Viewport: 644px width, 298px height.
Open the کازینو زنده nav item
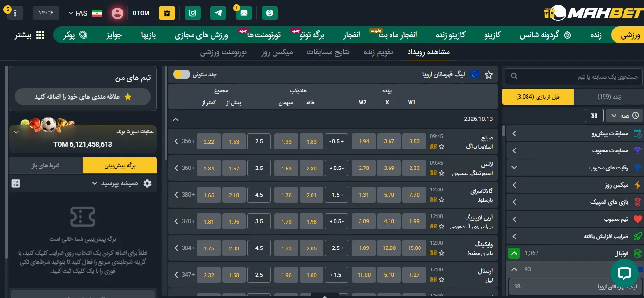(x=450, y=35)
